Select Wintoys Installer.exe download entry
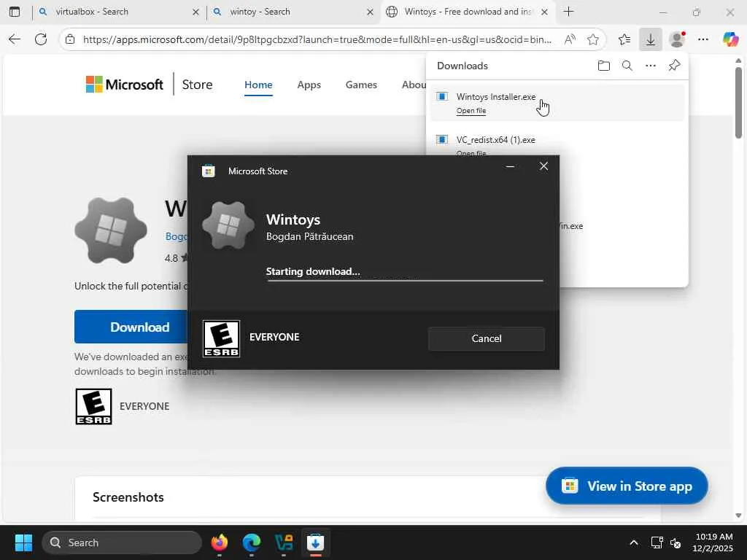Image resolution: width=747 pixels, height=560 pixels. [557, 103]
